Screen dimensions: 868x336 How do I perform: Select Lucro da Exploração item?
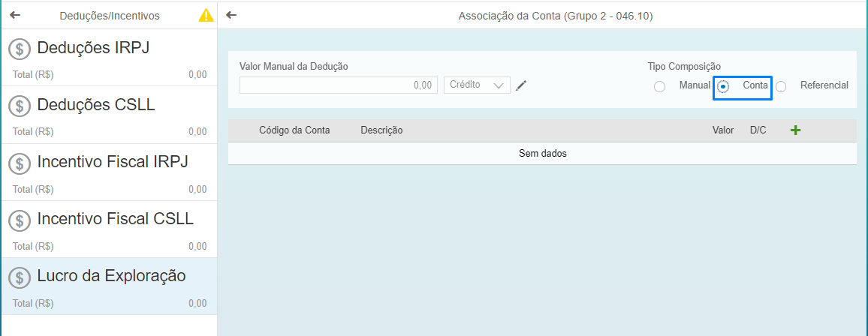click(x=109, y=286)
